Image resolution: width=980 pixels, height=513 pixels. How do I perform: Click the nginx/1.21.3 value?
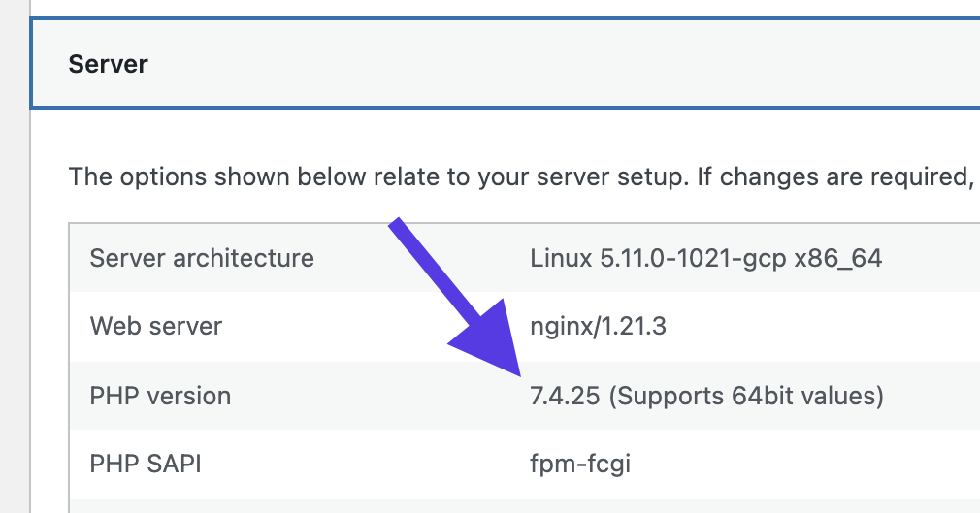click(598, 326)
